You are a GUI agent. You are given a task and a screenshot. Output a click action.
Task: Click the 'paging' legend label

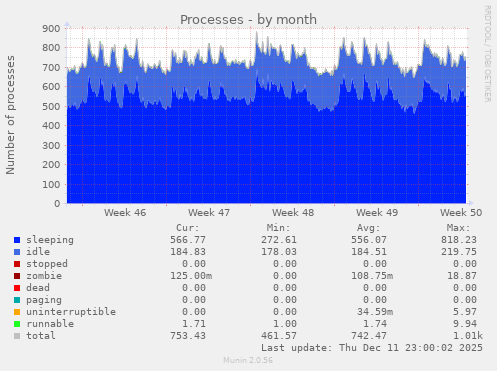tap(44, 300)
